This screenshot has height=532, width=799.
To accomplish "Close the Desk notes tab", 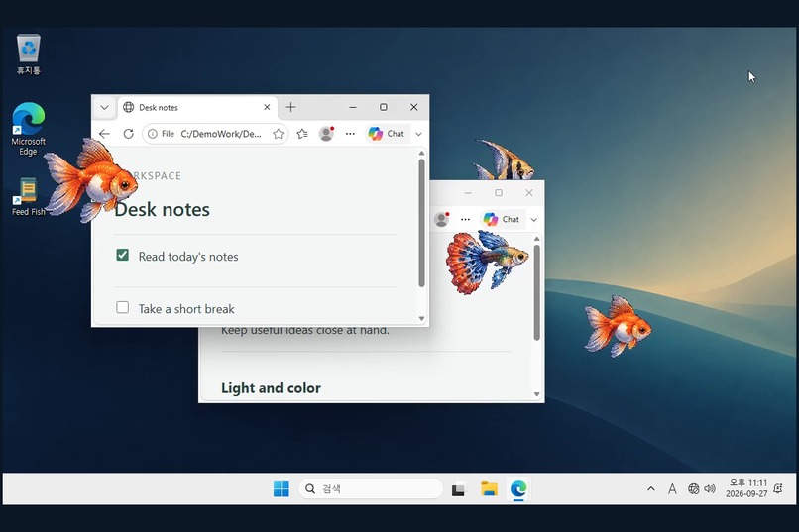I will click(x=267, y=107).
